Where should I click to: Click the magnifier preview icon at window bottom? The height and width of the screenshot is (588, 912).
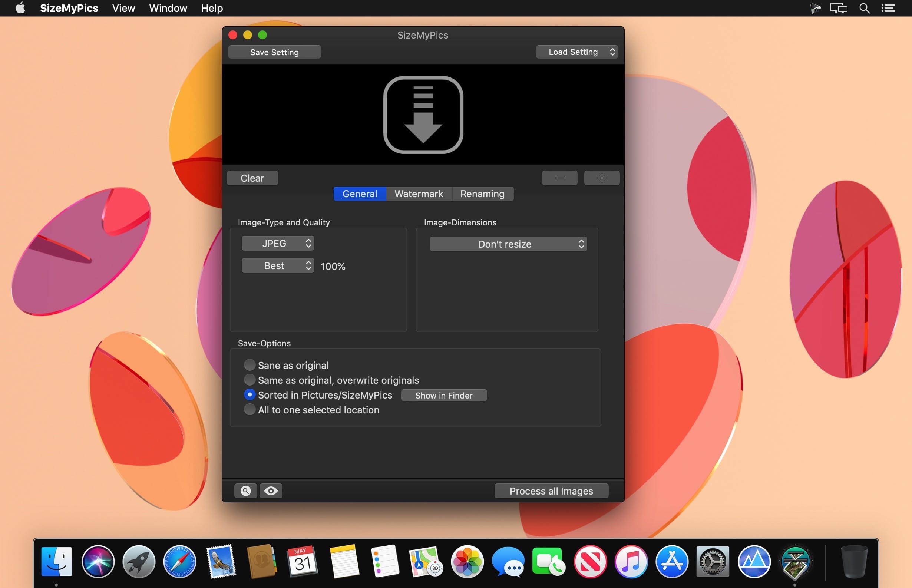coord(245,490)
